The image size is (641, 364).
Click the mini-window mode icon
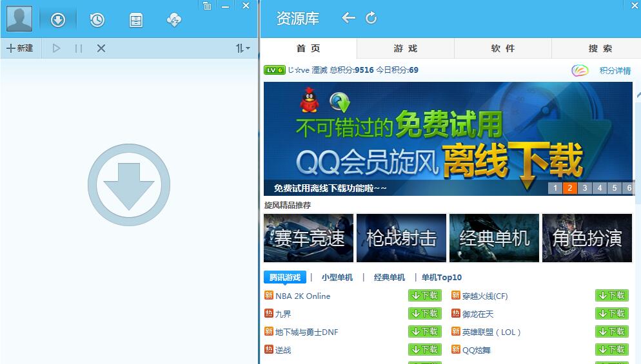(x=207, y=6)
